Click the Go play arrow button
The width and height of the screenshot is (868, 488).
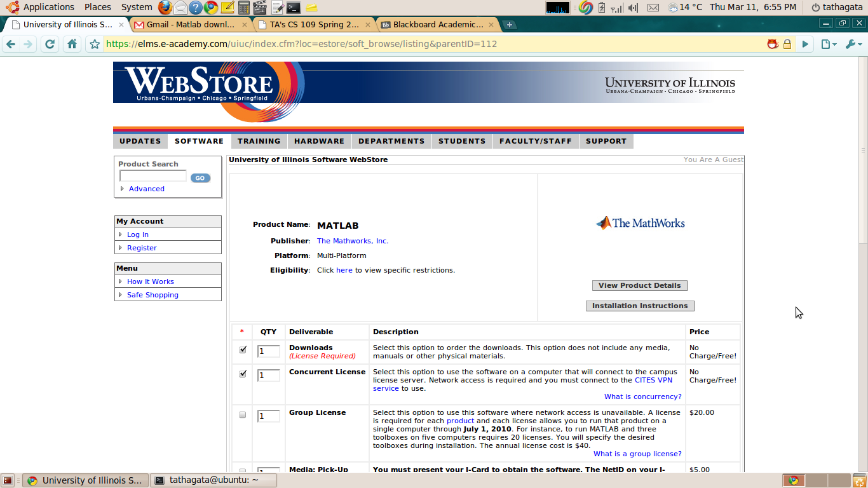click(x=805, y=44)
